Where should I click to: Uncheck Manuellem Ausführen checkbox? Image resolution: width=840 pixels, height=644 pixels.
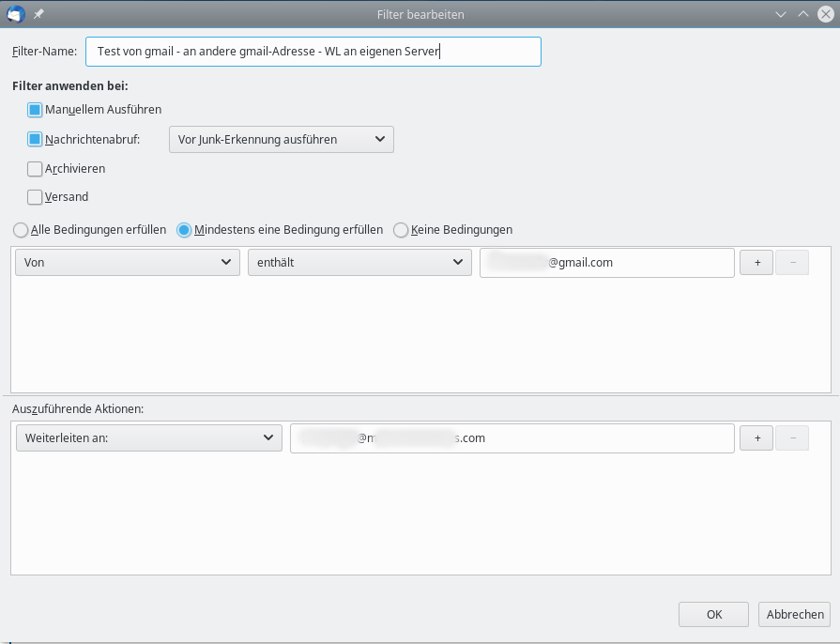[35, 110]
